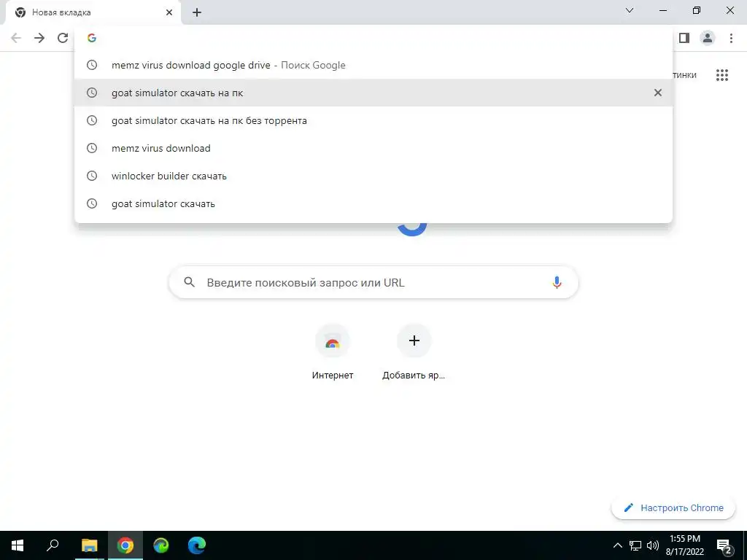
Task: Click the Google icon in address bar
Action: 92,38
